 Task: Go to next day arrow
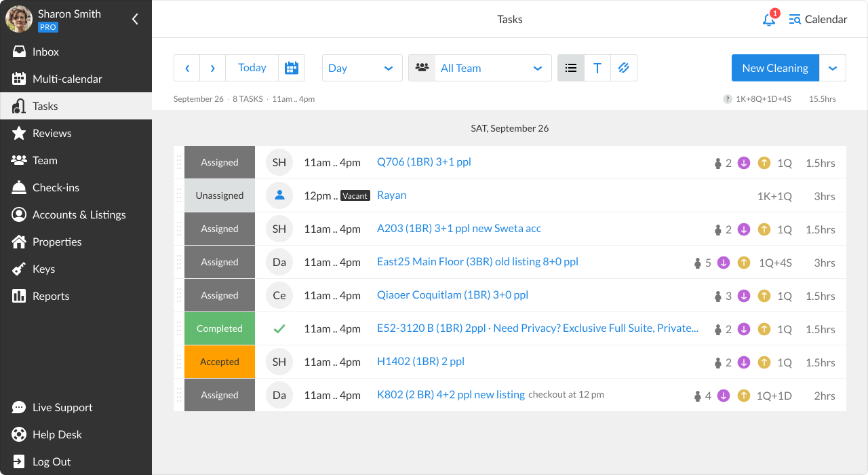tap(213, 68)
